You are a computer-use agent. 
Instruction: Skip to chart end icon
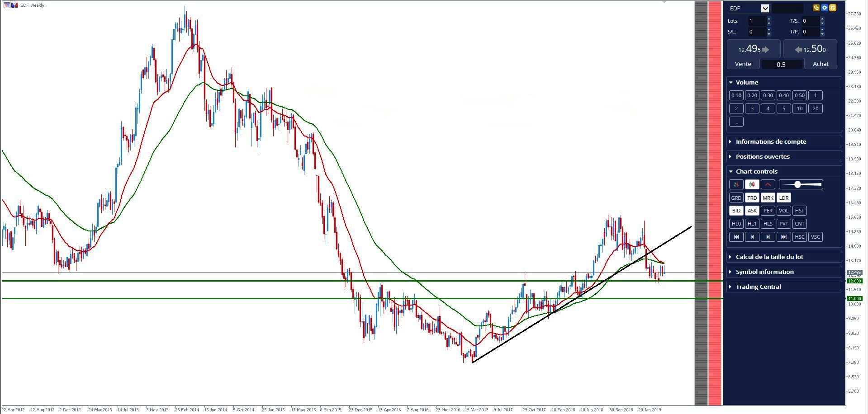tap(783, 237)
